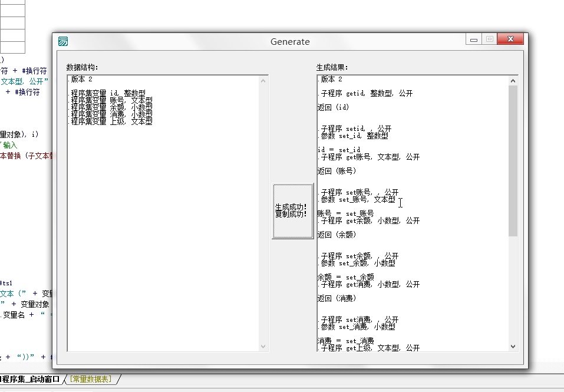This screenshot has width=564, height=392.
Task: Place cursor on 程序集变量 上级 line
Action: [x=111, y=121]
